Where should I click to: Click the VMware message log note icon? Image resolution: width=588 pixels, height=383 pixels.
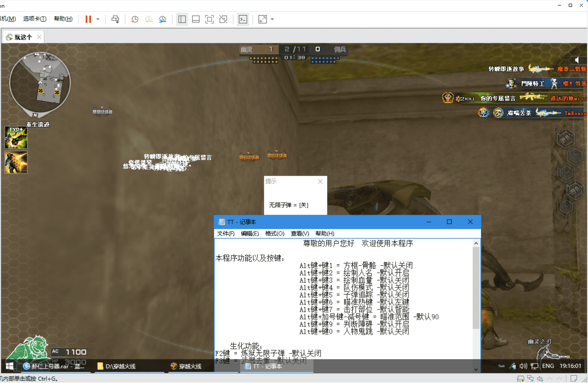(x=573, y=379)
